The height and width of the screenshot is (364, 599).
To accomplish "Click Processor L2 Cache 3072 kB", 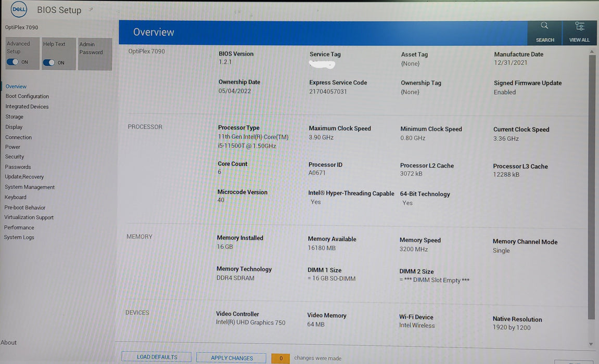I will (411, 174).
